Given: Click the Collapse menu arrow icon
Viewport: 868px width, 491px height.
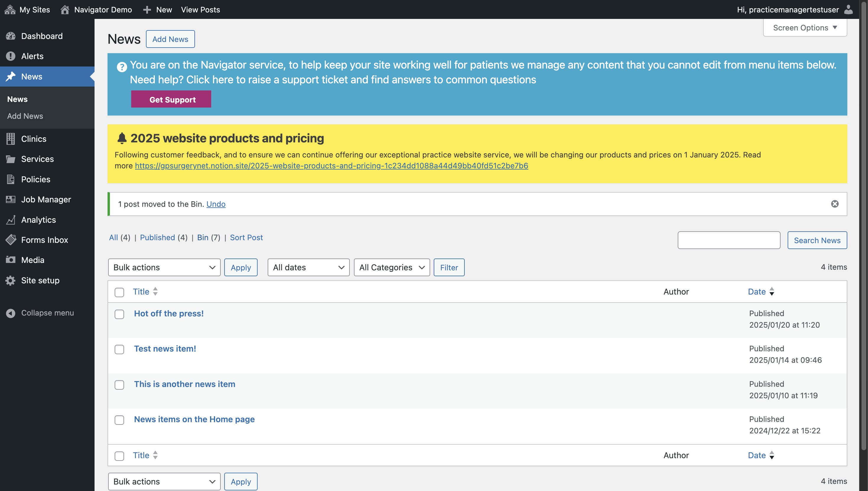Looking at the screenshot, I should 10,313.
